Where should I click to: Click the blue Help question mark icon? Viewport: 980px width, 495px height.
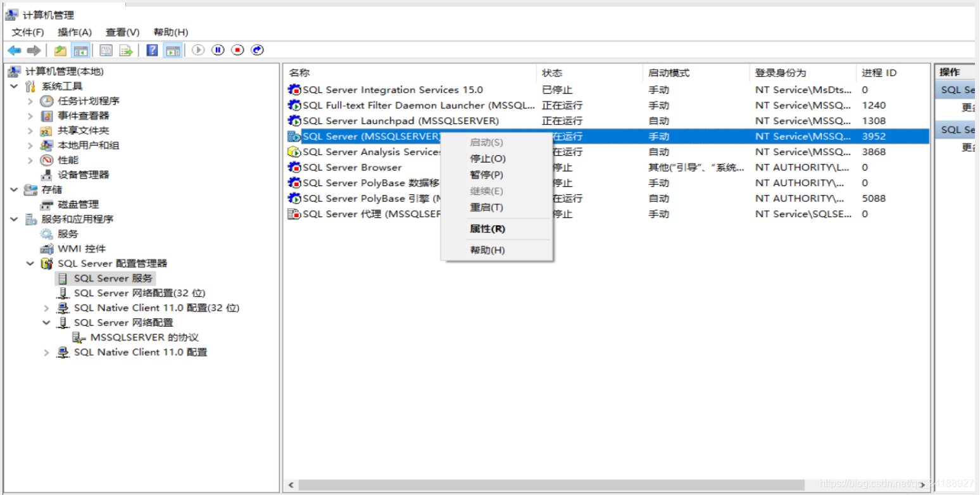pyautogui.click(x=152, y=50)
